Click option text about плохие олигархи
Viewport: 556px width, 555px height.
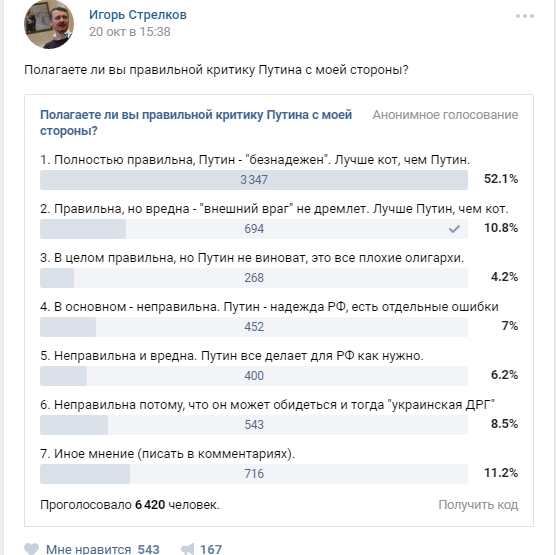252,258
